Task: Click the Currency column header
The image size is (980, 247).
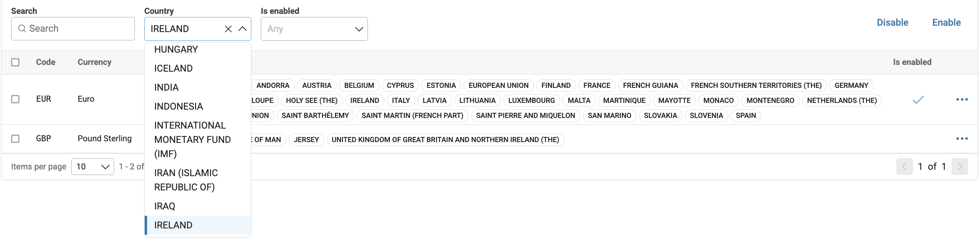Action: [x=94, y=62]
